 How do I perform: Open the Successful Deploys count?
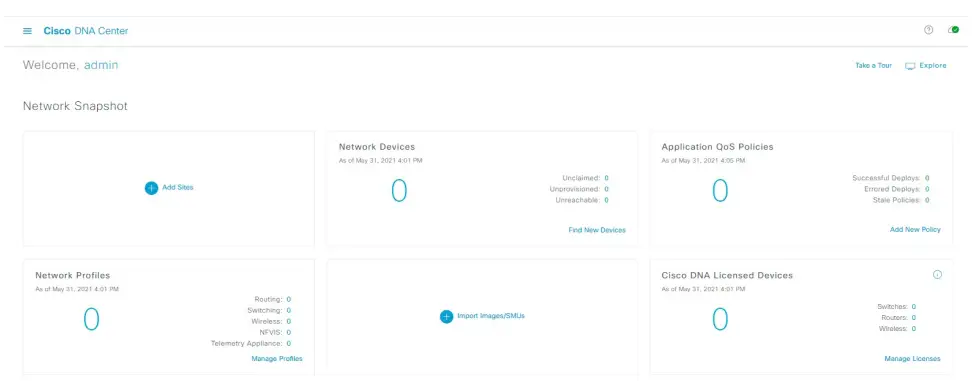927,178
